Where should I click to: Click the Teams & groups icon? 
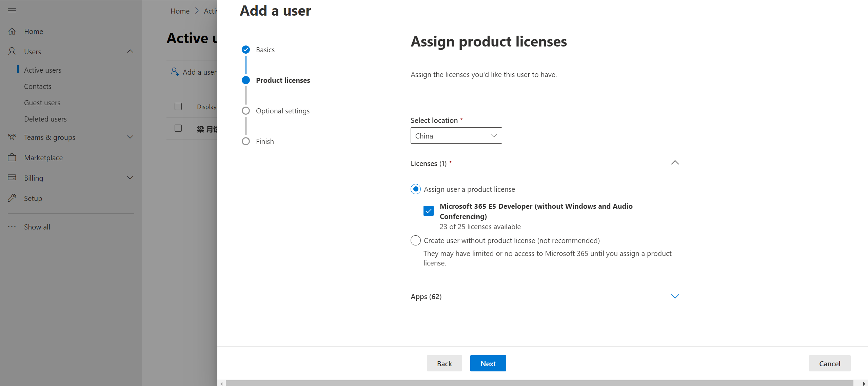click(12, 137)
